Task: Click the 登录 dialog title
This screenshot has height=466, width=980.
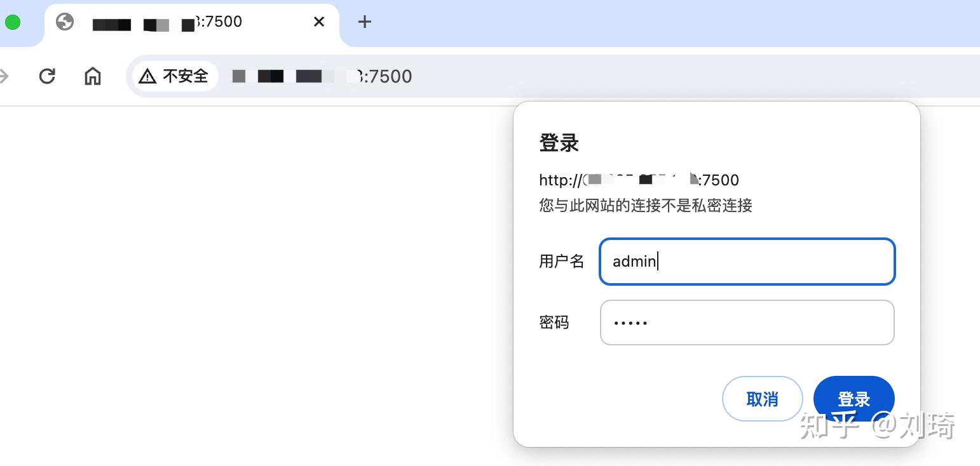Action: (558, 142)
